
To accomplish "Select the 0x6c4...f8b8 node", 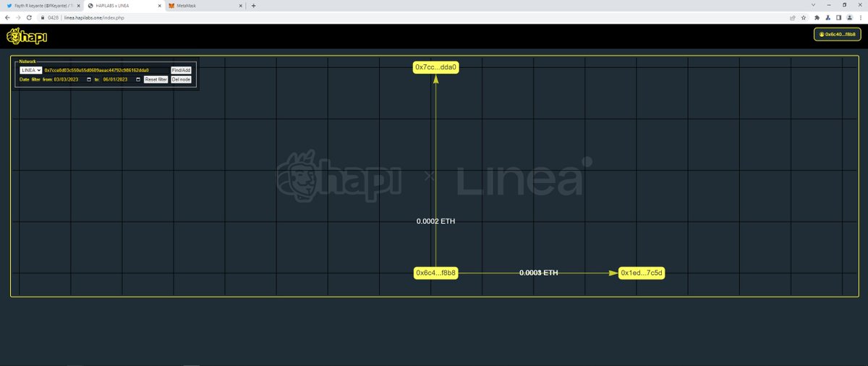I will (x=436, y=273).
